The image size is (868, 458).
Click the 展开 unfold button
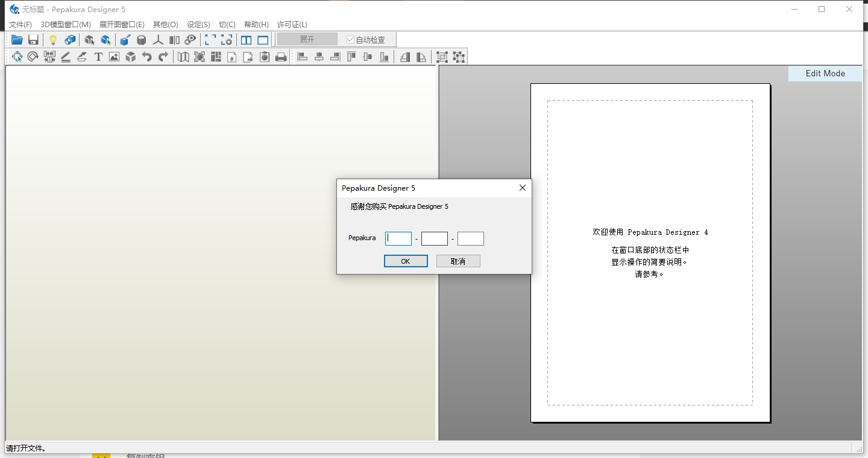(307, 40)
